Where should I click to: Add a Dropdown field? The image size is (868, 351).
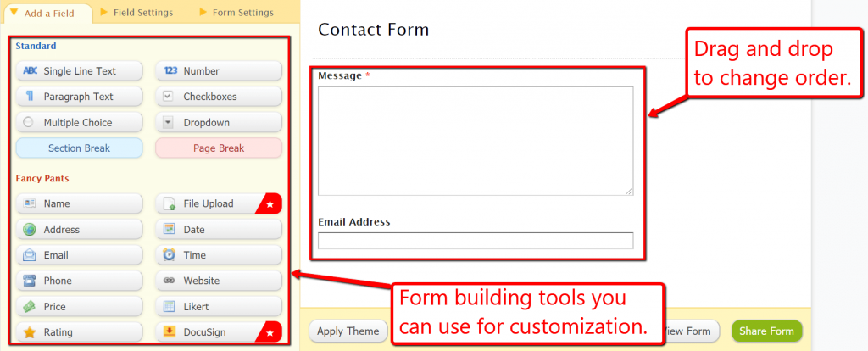[219, 122]
